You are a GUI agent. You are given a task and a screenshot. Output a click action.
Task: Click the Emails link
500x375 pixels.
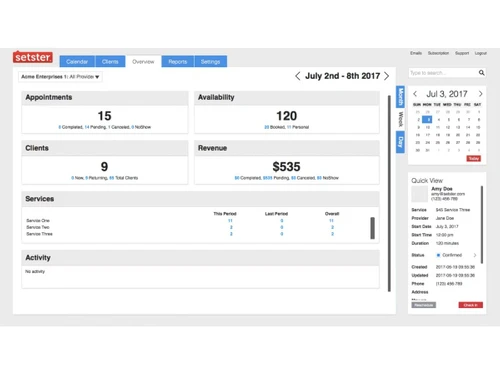coord(416,53)
